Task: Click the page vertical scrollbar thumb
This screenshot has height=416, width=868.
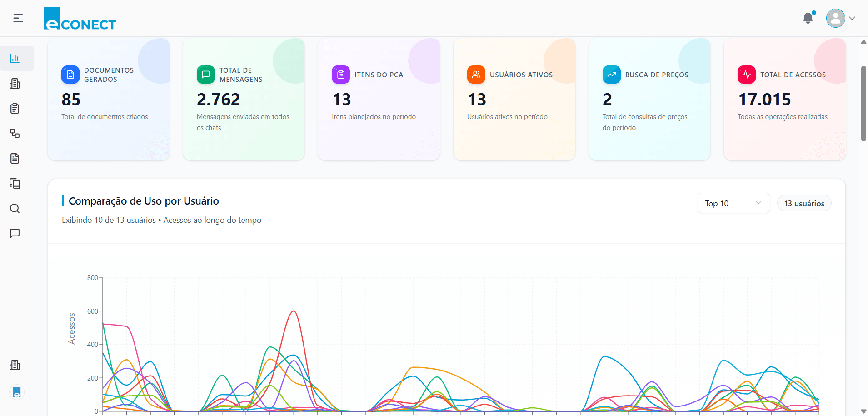Action: click(863, 104)
